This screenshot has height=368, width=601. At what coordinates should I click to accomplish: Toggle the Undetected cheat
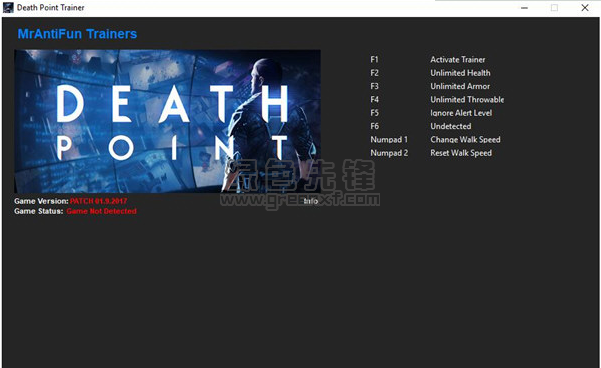click(451, 126)
